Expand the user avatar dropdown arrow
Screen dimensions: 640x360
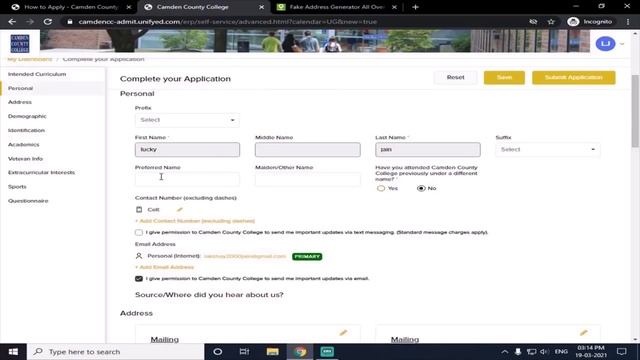pyautogui.click(x=622, y=44)
